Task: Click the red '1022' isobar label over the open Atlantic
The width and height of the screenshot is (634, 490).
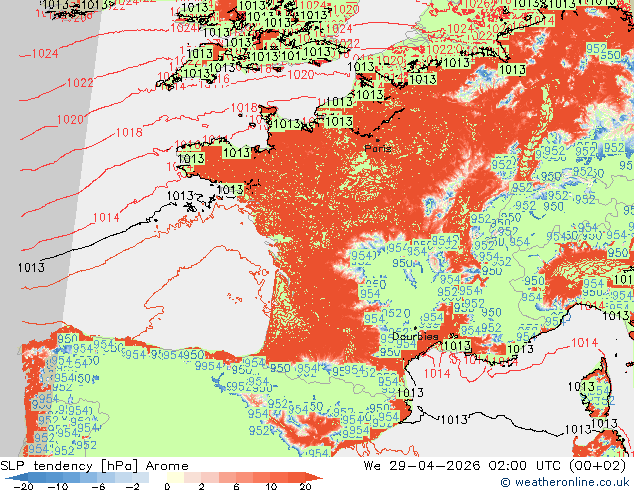Action: 80,83
